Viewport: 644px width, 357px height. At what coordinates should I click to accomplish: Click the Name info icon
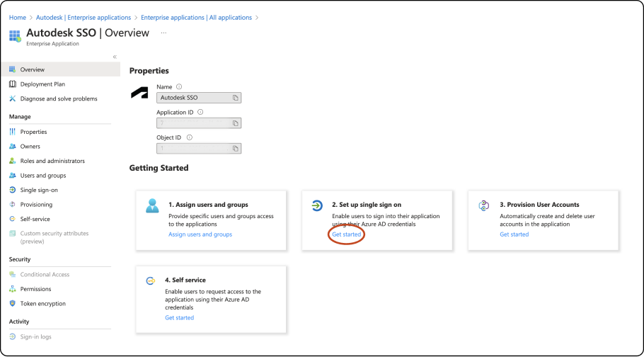coord(179,86)
